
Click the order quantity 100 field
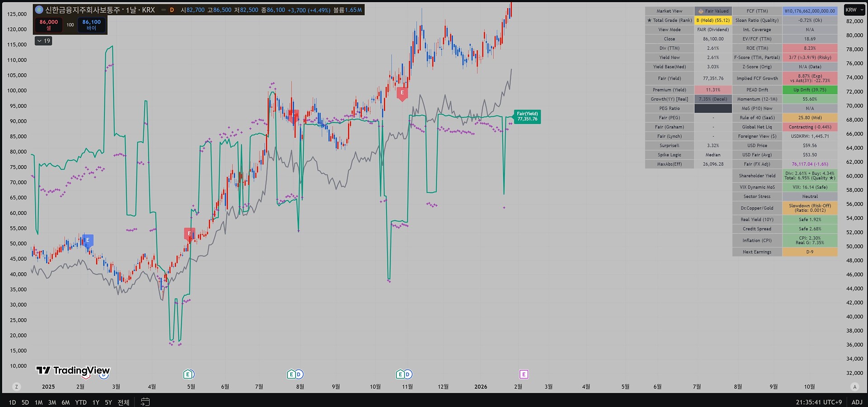pos(70,25)
